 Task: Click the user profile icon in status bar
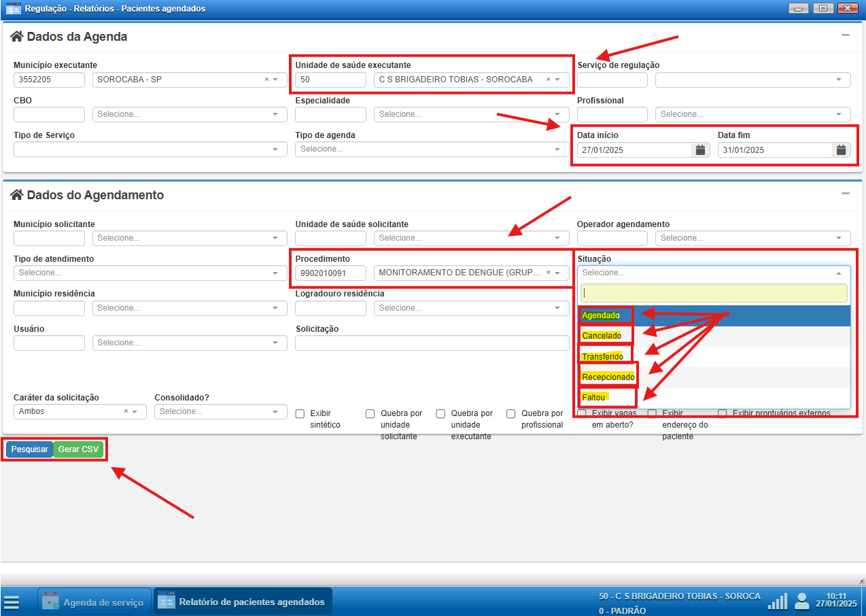(802, 601)
